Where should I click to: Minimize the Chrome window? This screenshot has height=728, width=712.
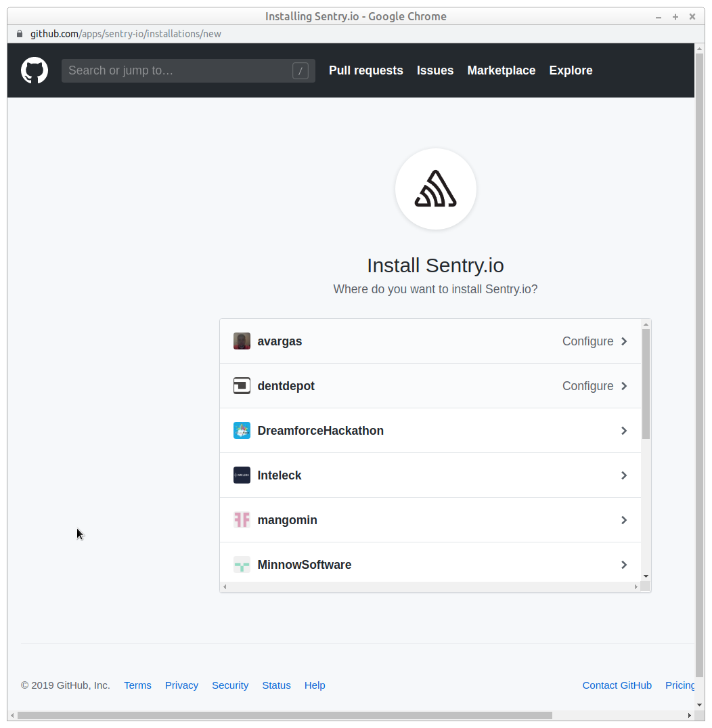(658, 17)
